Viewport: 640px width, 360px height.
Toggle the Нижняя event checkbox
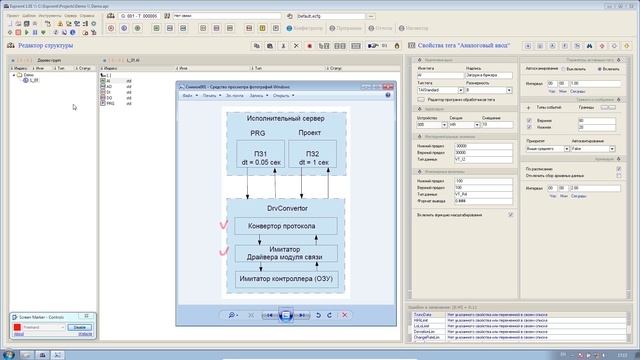[x=529, y=127]
